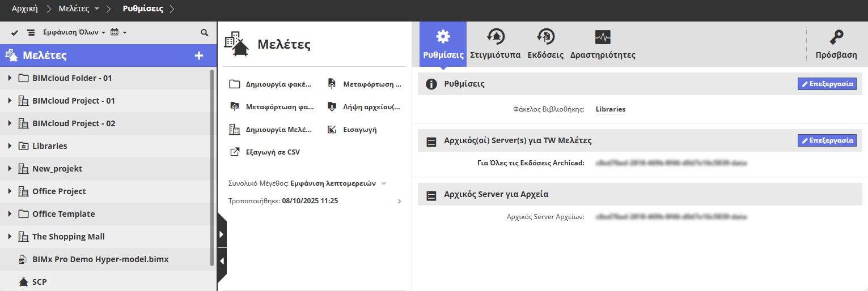This screenshot has height=291, width=868.
Task: Select BIMx Pro Demo Hyper-model.bimx file
Action: (100, 259)
